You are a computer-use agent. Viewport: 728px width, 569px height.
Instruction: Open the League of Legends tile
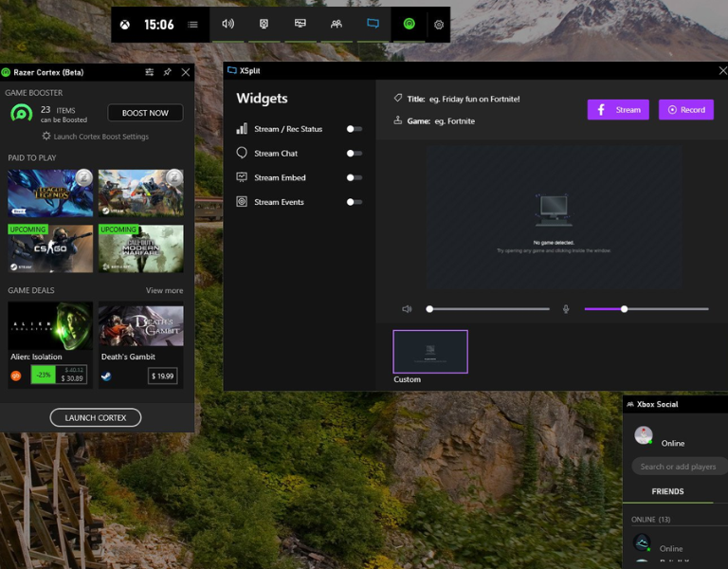[50, 193]
